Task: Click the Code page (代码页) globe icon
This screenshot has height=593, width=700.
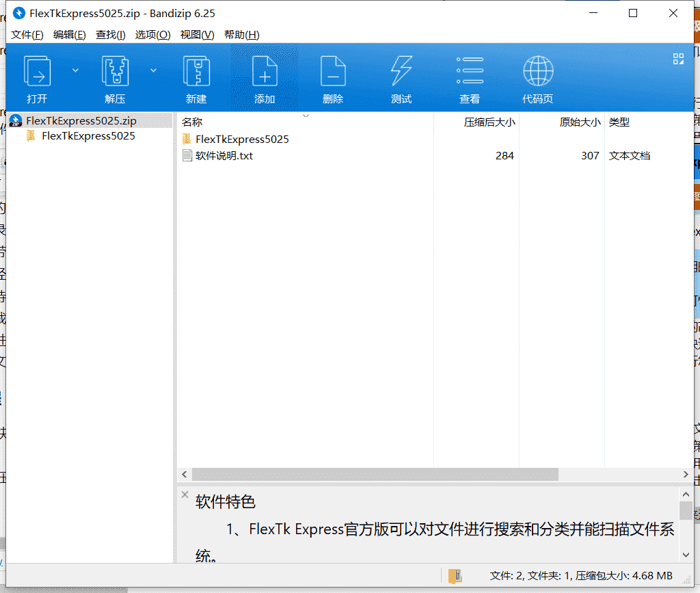Action: coord(538,71)
